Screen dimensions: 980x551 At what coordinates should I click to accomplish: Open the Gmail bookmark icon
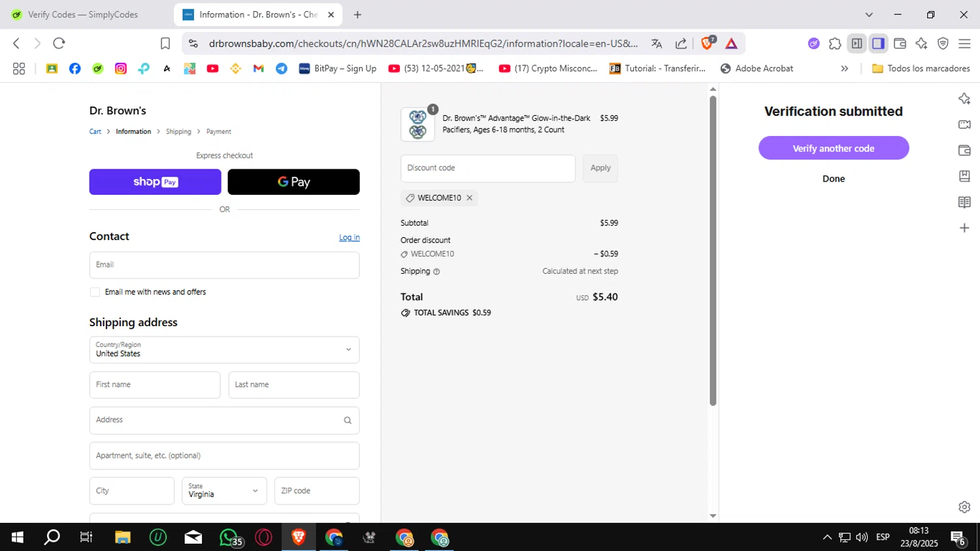click(x=259, y=68)
